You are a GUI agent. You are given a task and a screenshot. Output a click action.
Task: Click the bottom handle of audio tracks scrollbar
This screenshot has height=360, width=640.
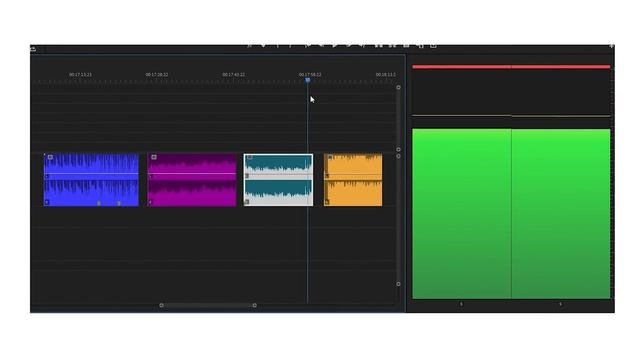coord(398,284)
